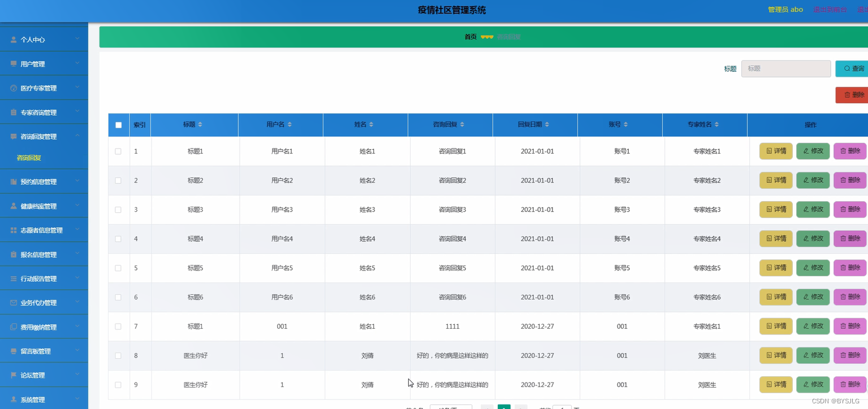Check the checkbox for row 2
Viewport: 868px width, 409px height.
(x=118, y=181)
